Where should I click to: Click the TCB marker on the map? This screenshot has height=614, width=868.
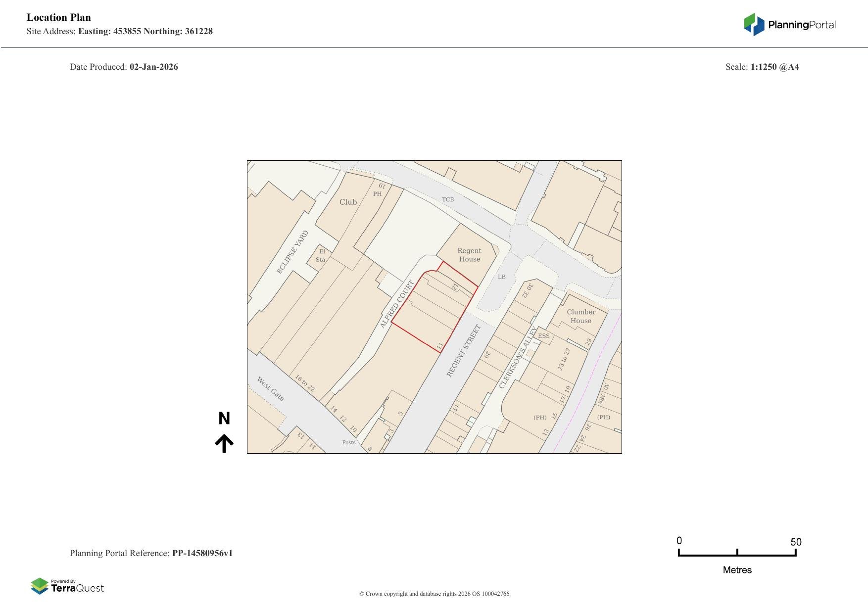(448, 199)
